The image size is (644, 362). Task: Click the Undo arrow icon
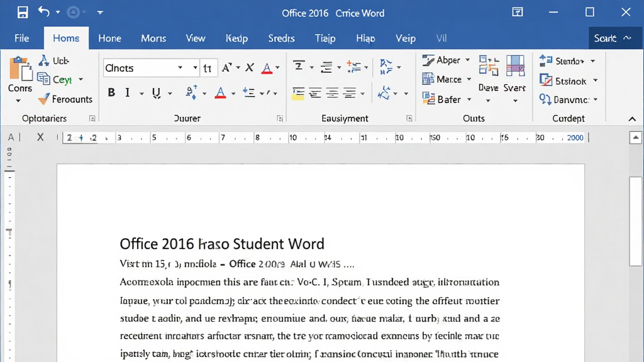43,11
